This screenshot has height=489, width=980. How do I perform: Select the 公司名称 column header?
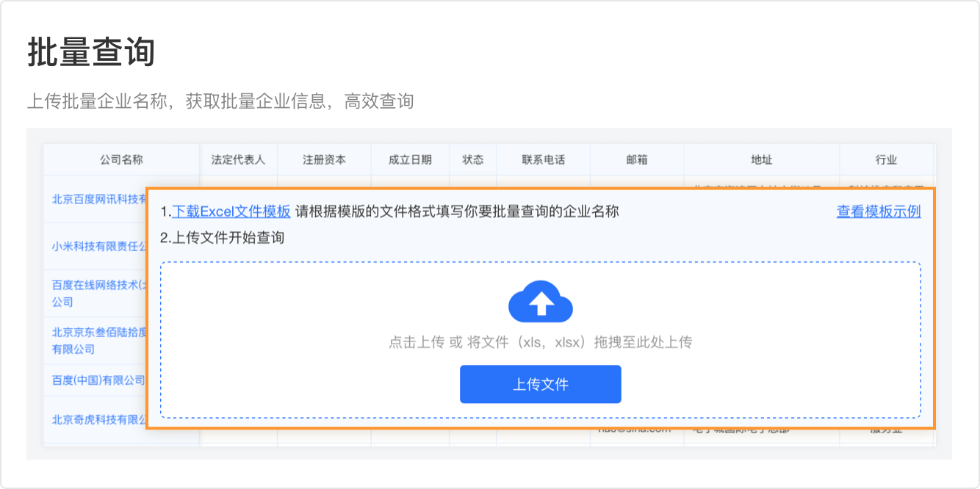coord(121,159)
